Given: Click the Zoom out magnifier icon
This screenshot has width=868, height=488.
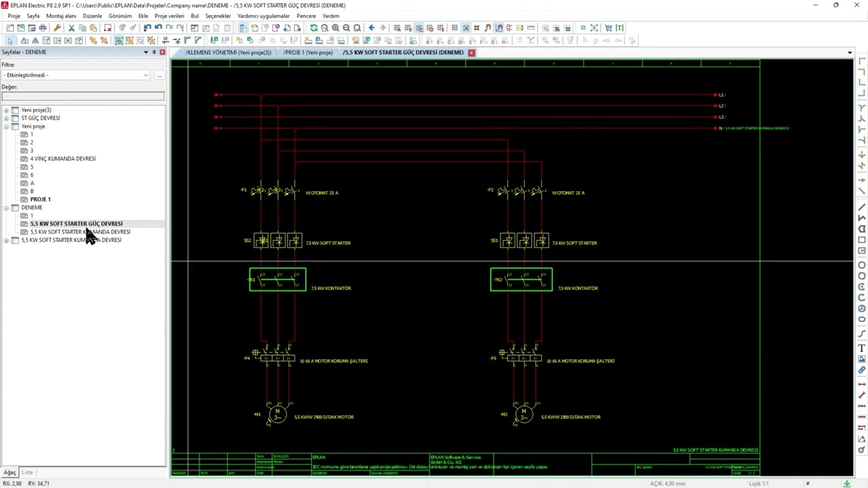Looking at the screenshot, I should pyautogui.click(x=346, y=28).
